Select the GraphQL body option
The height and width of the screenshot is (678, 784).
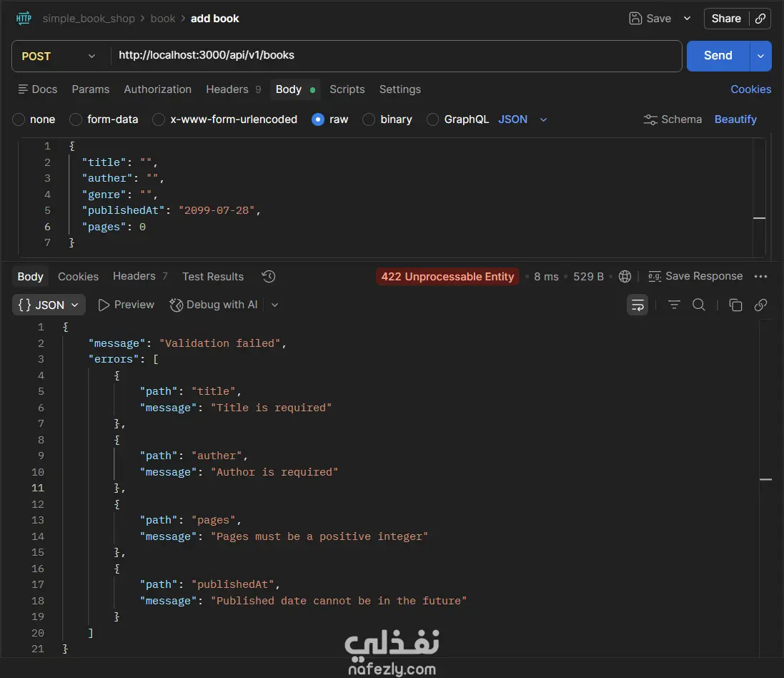point(432,119)
